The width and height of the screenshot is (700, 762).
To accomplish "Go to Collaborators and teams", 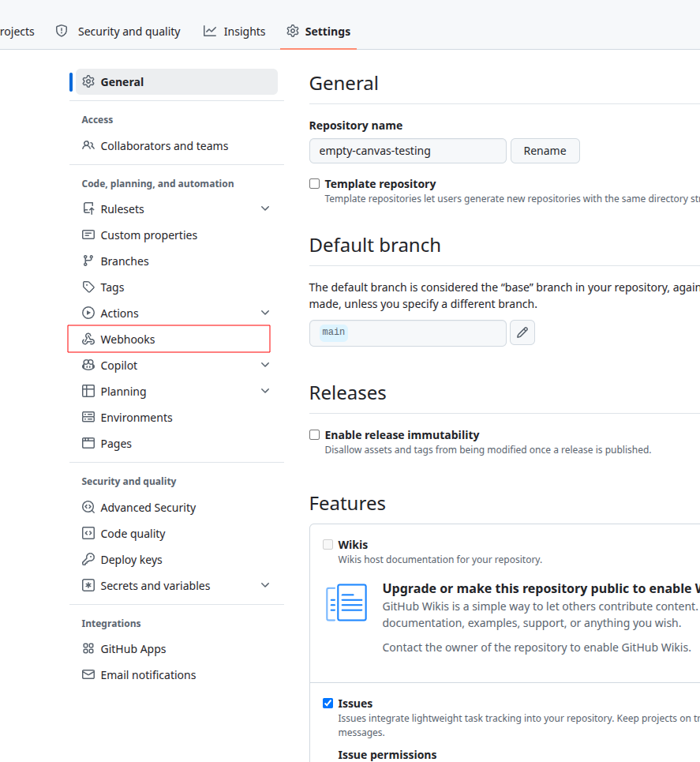I will point(176,146).
